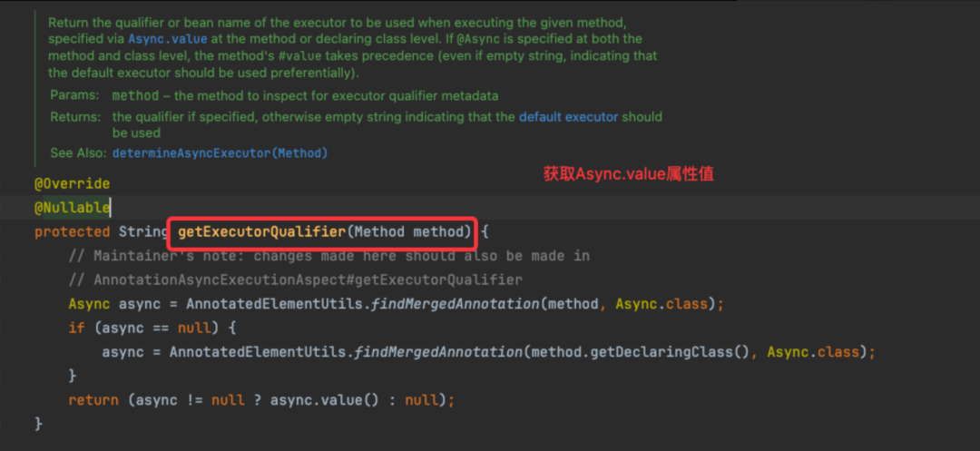Open determineAsyncExecutor(Method) See Also link

click(x=220, y=153)
